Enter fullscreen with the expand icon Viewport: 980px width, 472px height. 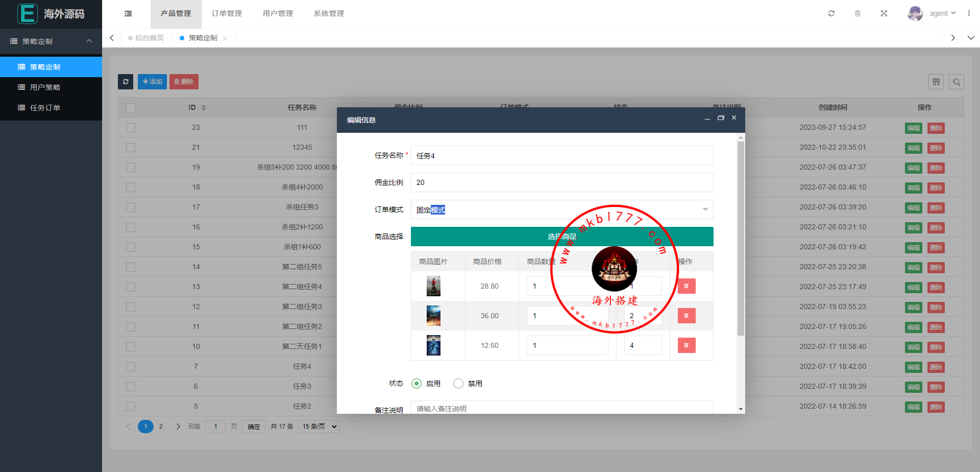click(x=884, y=13)
